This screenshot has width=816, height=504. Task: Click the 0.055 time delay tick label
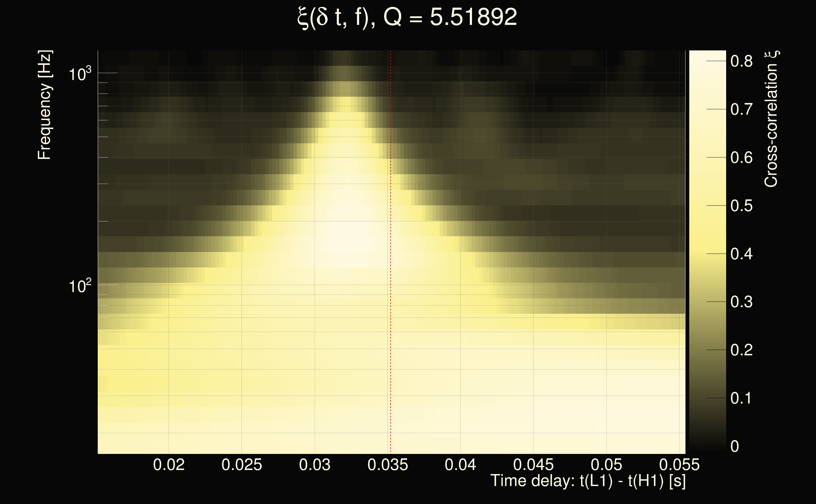pos(679,465)
